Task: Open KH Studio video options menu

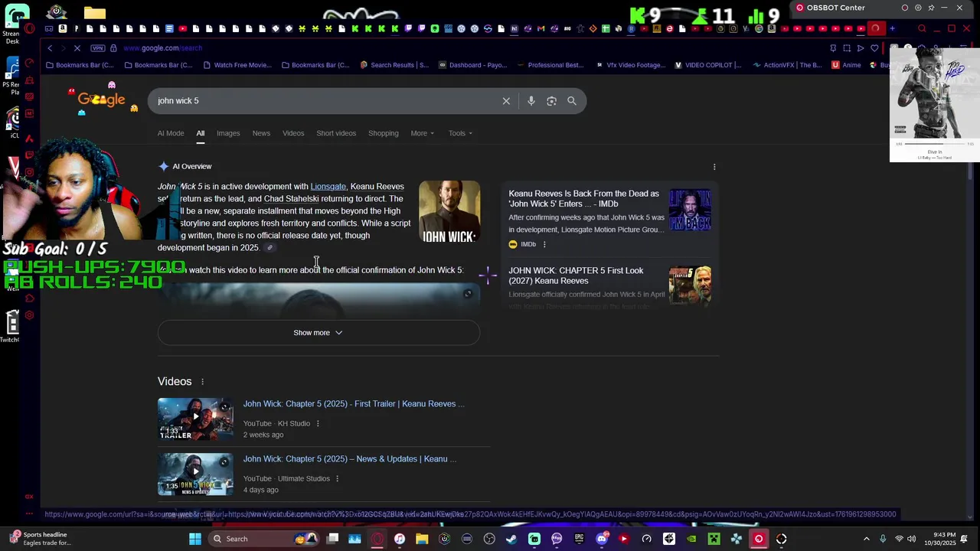Action: tap(318, 424)
